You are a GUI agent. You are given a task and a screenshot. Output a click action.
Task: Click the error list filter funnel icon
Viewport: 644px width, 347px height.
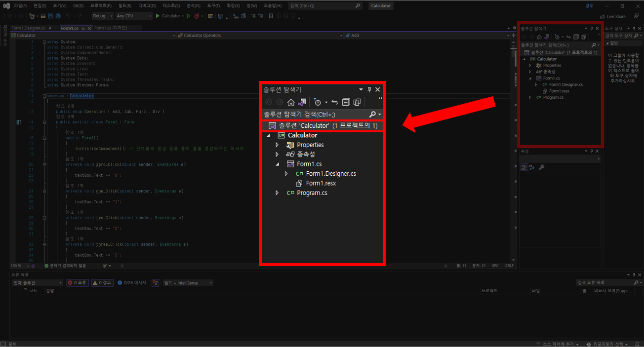click(x=155, y=283)
